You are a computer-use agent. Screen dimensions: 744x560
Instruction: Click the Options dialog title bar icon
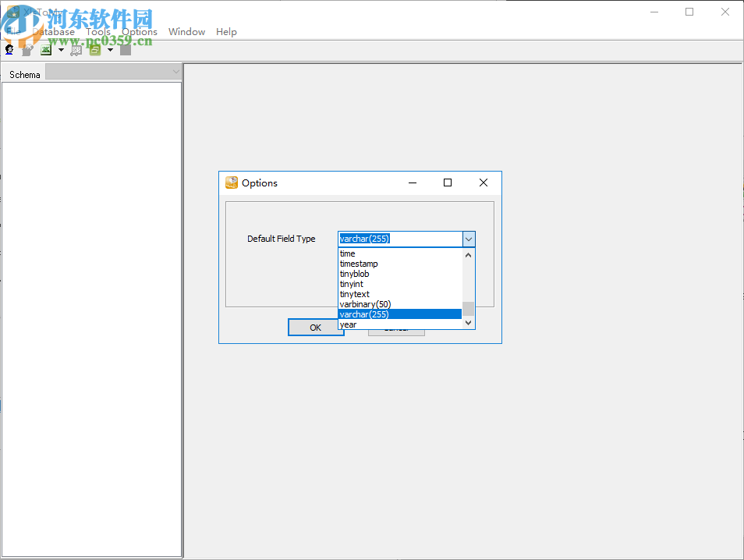(x=231, y=183)
